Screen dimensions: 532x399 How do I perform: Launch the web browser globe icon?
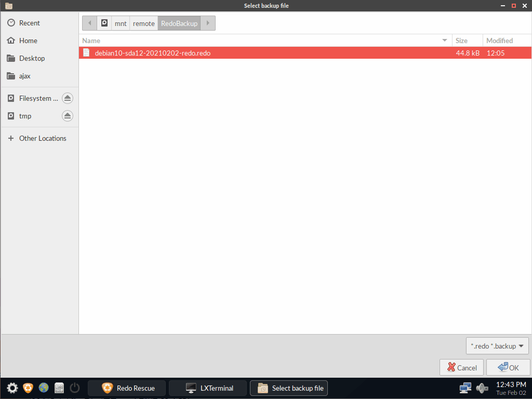[x=44, y=388]
